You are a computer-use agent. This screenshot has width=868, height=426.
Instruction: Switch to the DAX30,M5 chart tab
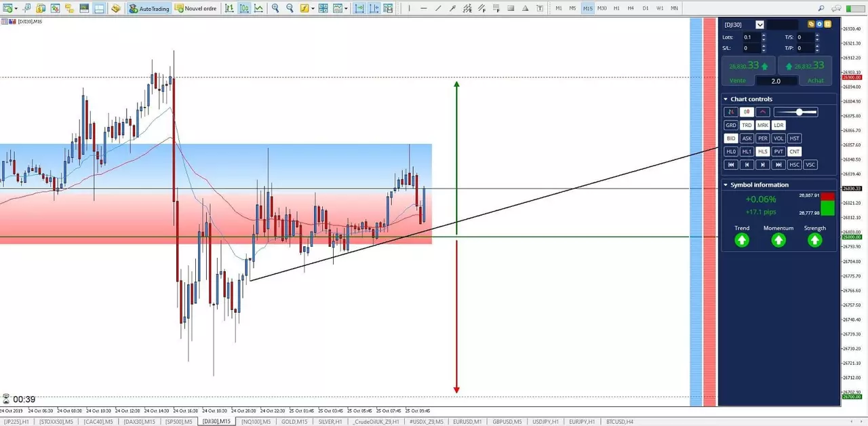tap(140, 421)
